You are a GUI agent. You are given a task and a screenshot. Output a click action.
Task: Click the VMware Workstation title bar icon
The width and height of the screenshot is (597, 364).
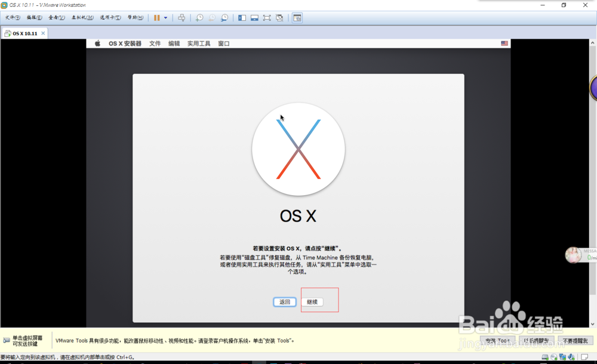coord(4,5)
